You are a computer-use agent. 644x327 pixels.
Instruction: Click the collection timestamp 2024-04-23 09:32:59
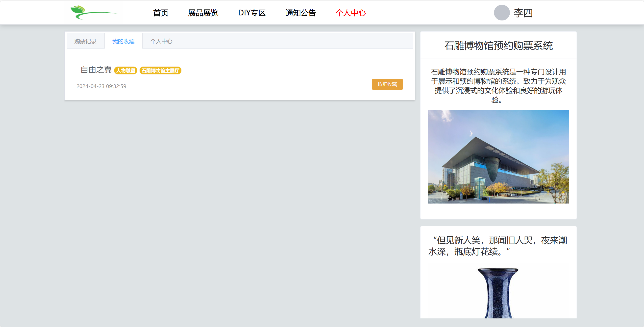click(x=101, y=86)
